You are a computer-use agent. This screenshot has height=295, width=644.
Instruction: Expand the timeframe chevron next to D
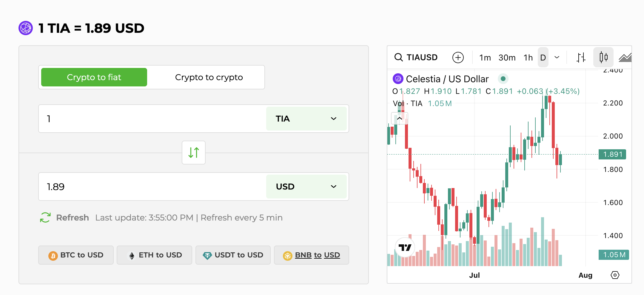(557, 57)
